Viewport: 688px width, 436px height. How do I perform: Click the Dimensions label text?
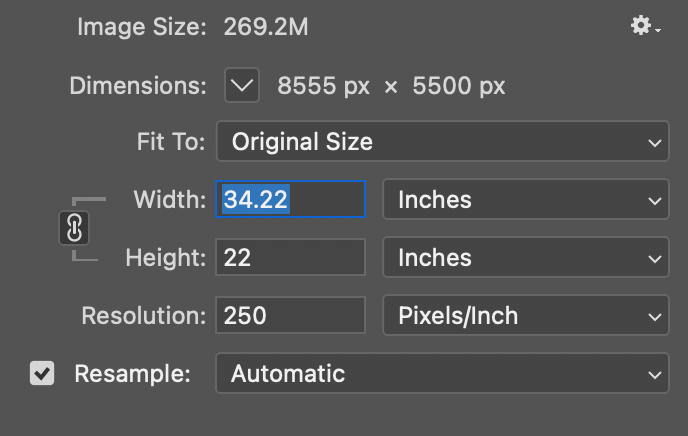(138, 86)
